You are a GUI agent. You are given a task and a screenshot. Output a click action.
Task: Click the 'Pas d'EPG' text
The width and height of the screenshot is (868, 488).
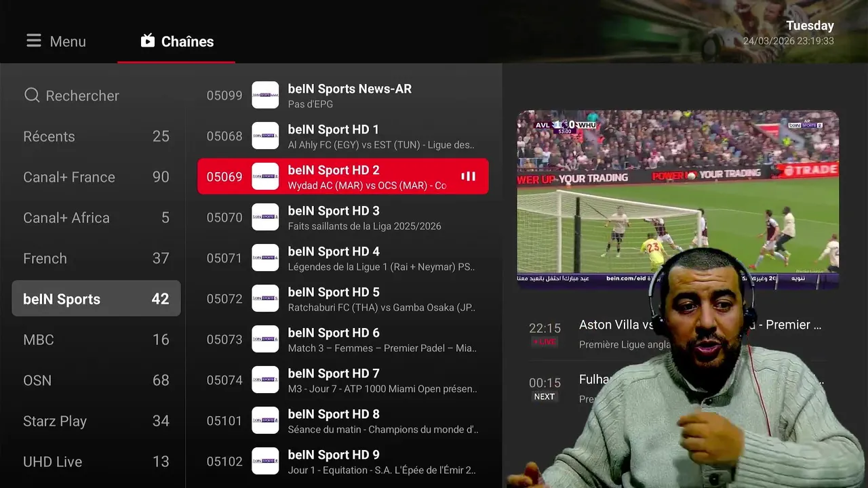pyautogui.click(x=310, y=104)
